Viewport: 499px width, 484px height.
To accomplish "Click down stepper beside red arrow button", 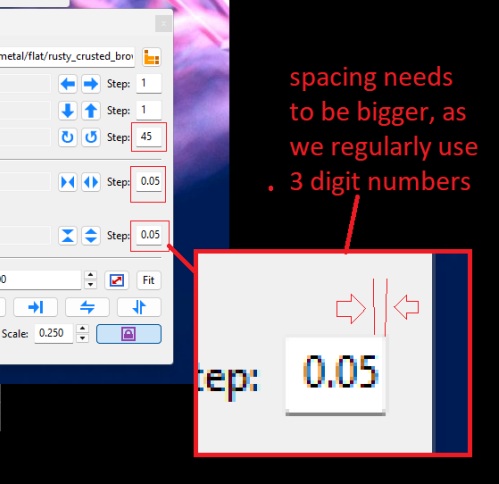I will click(x=90, y=285).
